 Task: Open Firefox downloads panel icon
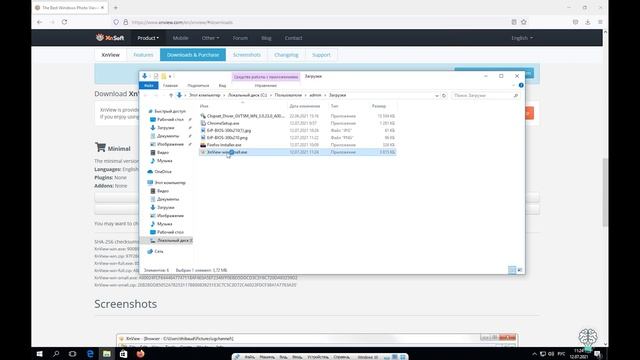588,22
